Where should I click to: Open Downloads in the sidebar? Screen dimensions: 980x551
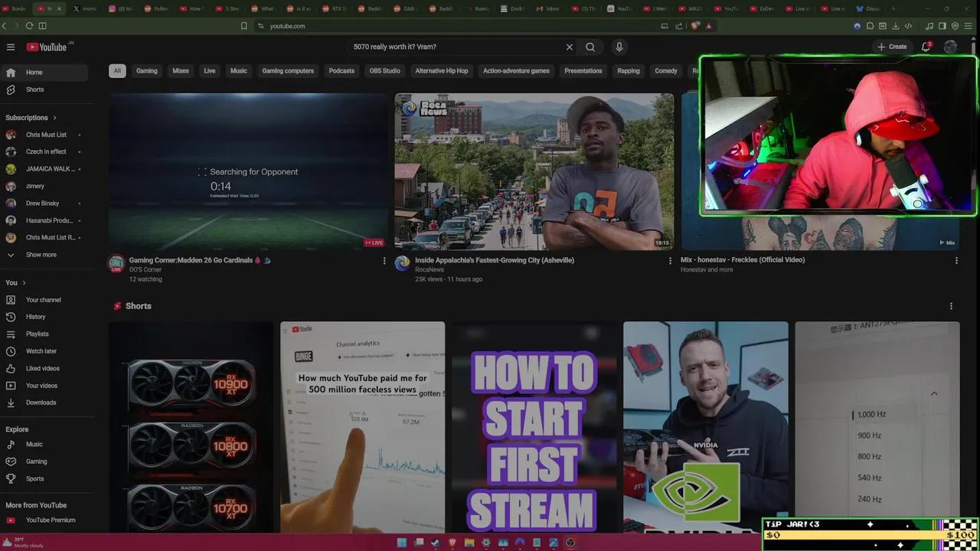click(44, 403)
